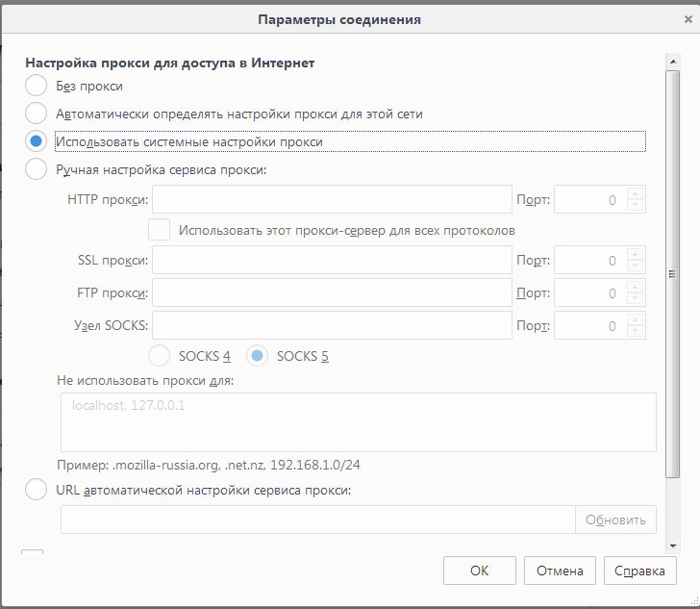
Task: Click the scrollbar down arrow
Action: point(673,546)
